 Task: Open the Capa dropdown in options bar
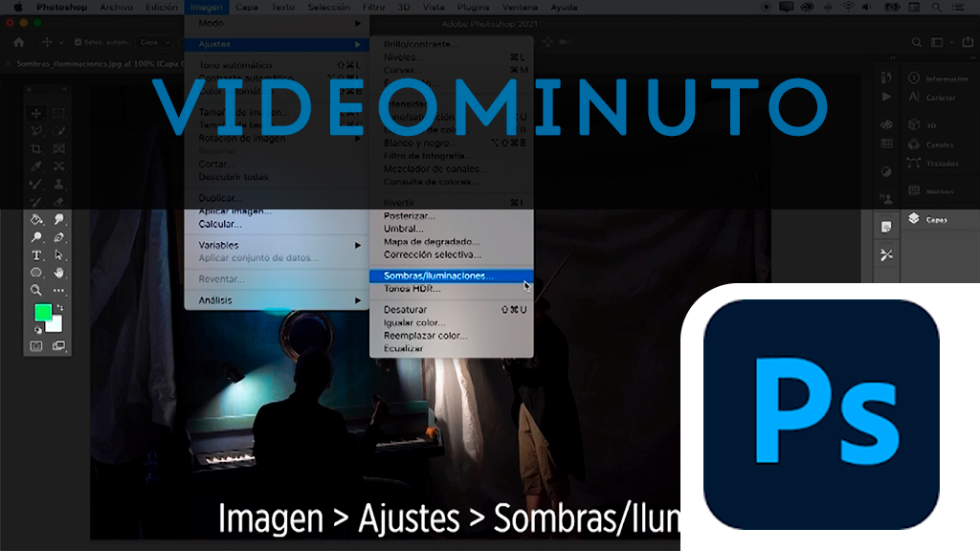click(152, 42)
